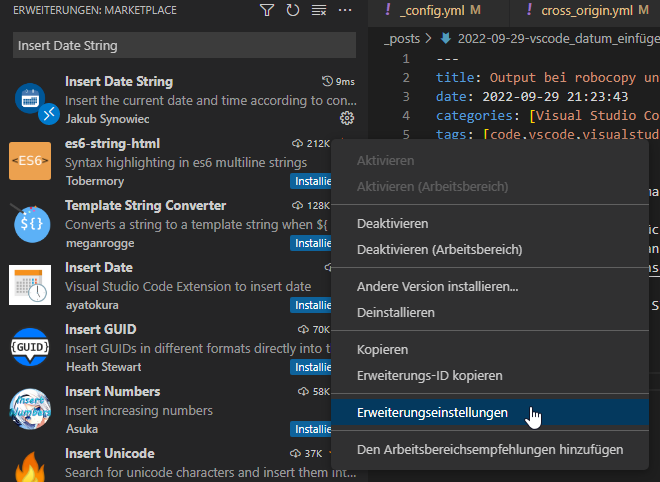660x482 pixels.
Task: Click the Insert Date String extension icon
Action: (30, 100)
